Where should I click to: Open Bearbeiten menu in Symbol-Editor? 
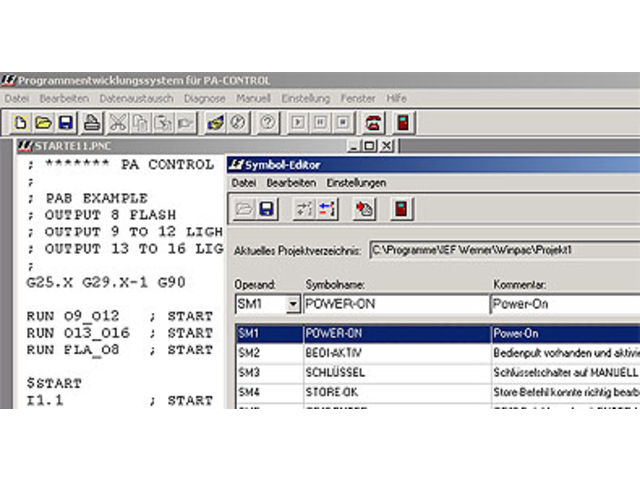291,183
